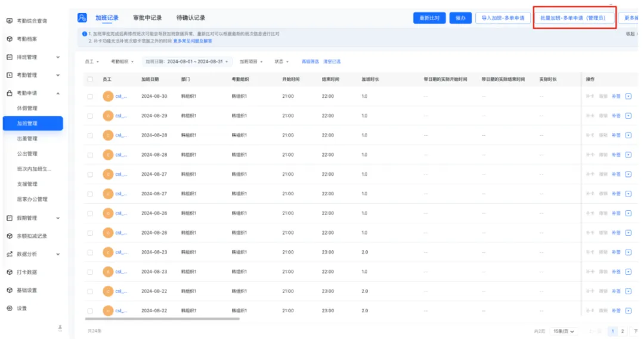Switch to the 加班记录 tab
Screen dimensions: 644x339
[107, 18]
